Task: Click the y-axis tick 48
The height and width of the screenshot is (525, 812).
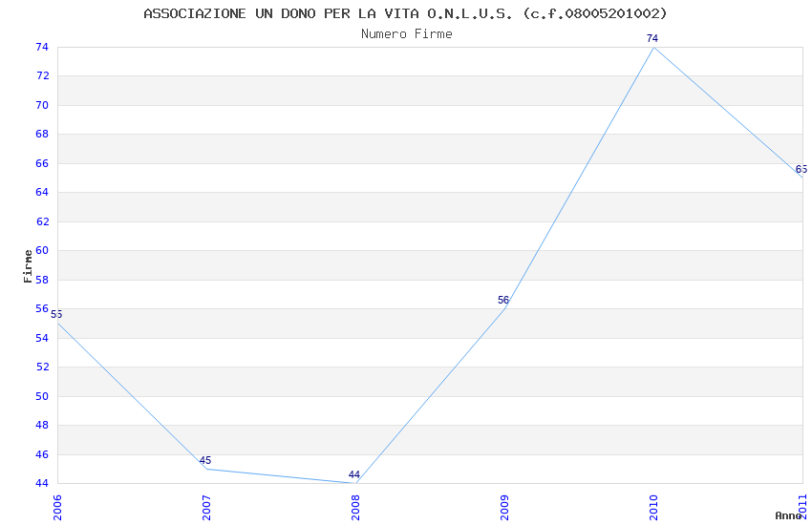Action: pos(42,425)
